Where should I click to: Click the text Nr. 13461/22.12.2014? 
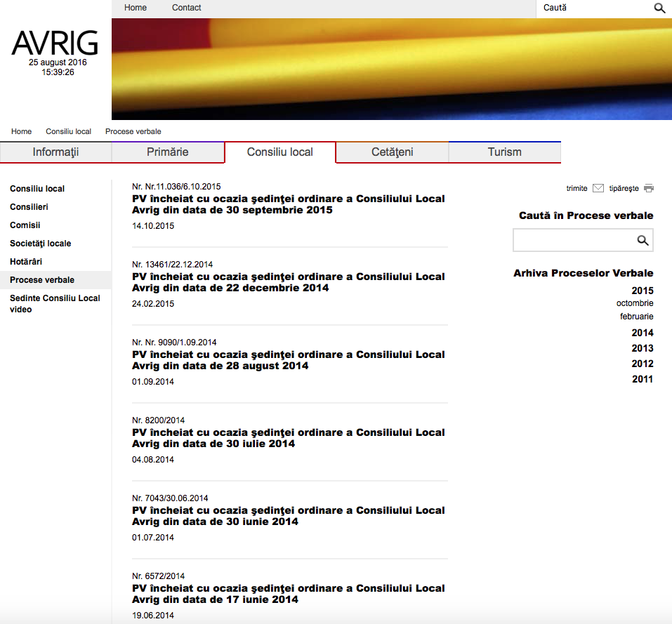click(172, 265)
